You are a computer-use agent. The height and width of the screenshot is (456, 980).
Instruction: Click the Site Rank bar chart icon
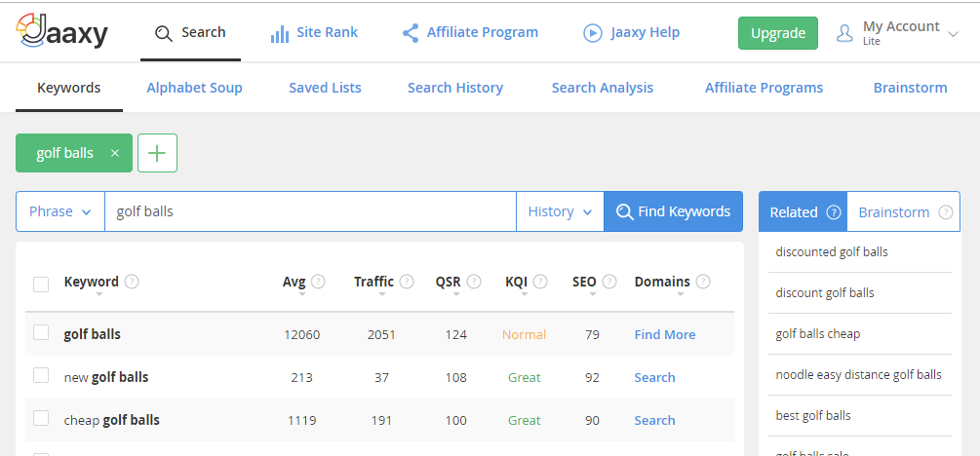click(280, 34)
